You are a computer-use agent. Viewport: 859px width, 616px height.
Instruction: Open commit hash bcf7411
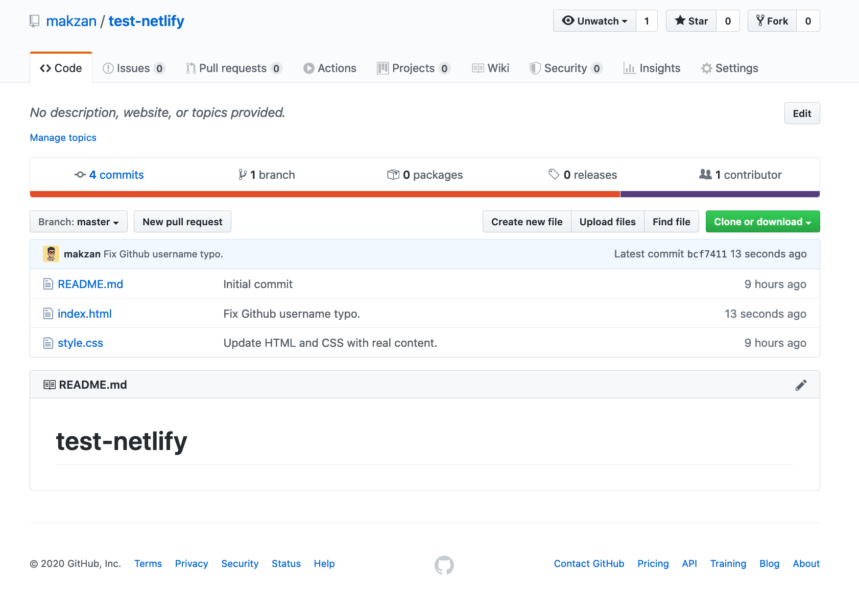tap(707, 254)
